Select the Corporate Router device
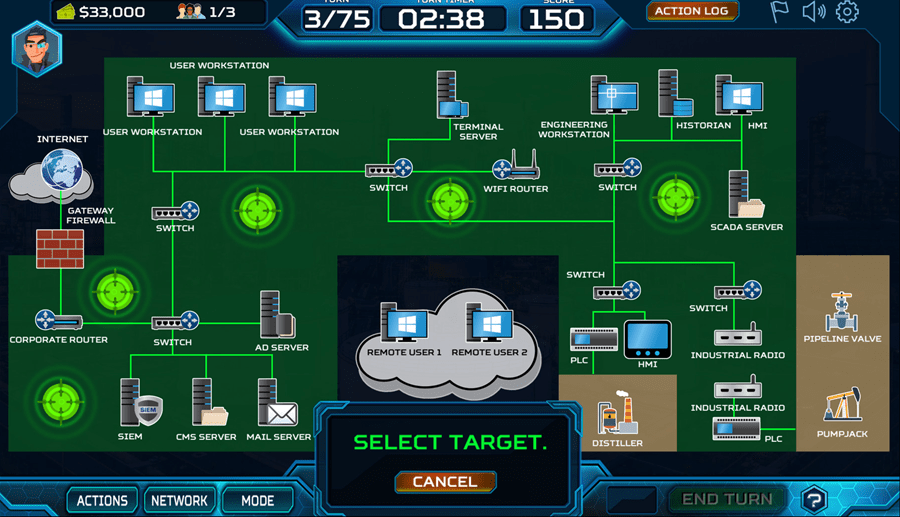The image size is (900, 517). 59,320
